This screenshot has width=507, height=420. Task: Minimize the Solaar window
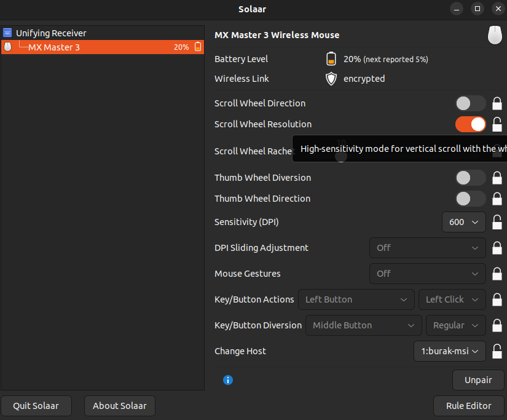[x=457, y=9]
